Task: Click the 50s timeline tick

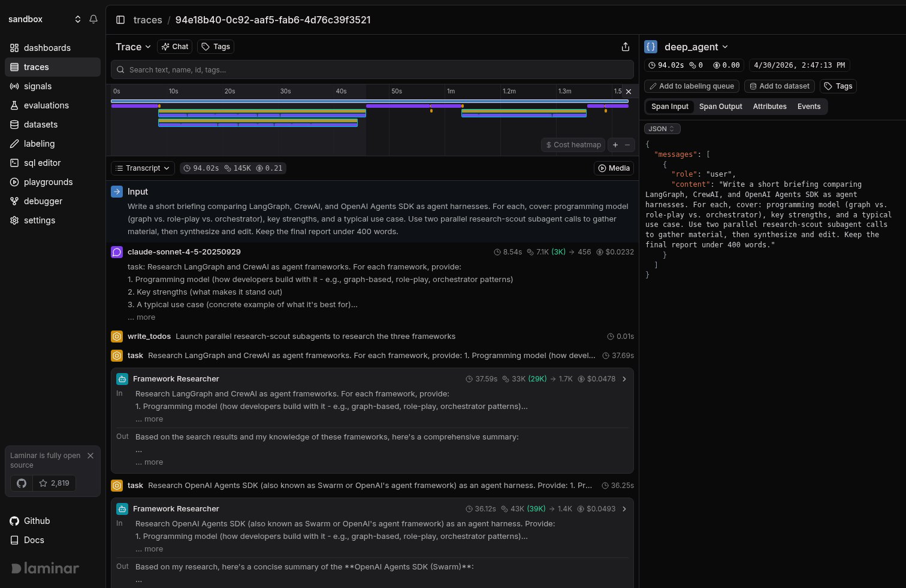Action: pyautogui.click(x=396, y=91)
